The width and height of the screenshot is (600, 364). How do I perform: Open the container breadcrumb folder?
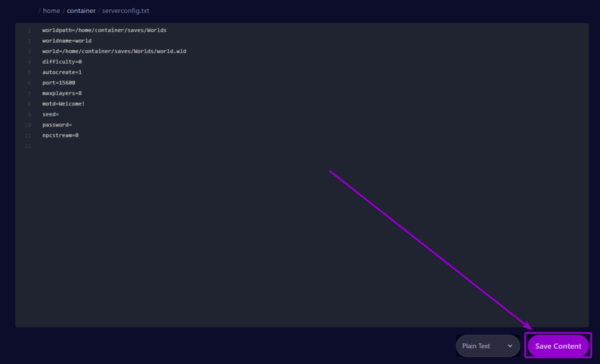81,11
